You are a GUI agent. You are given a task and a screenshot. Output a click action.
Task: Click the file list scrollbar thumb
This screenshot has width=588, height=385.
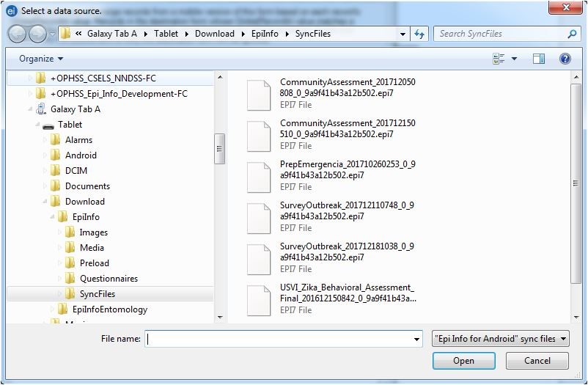576,183
